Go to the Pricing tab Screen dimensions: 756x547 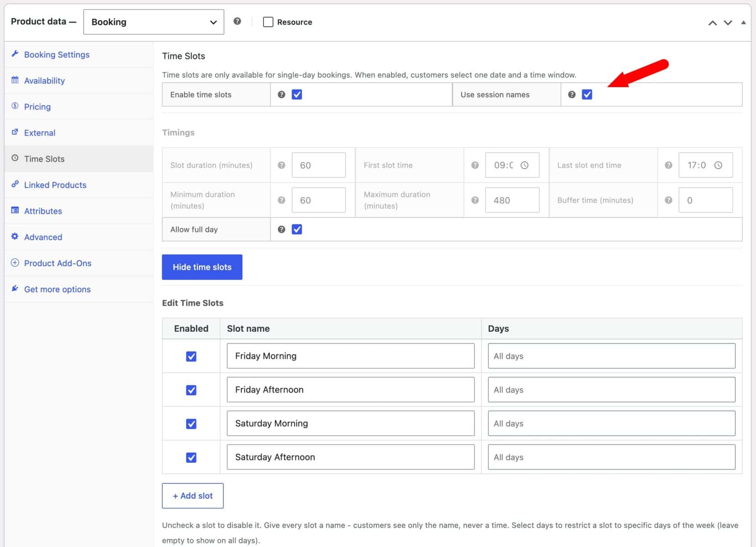point(79,107)
